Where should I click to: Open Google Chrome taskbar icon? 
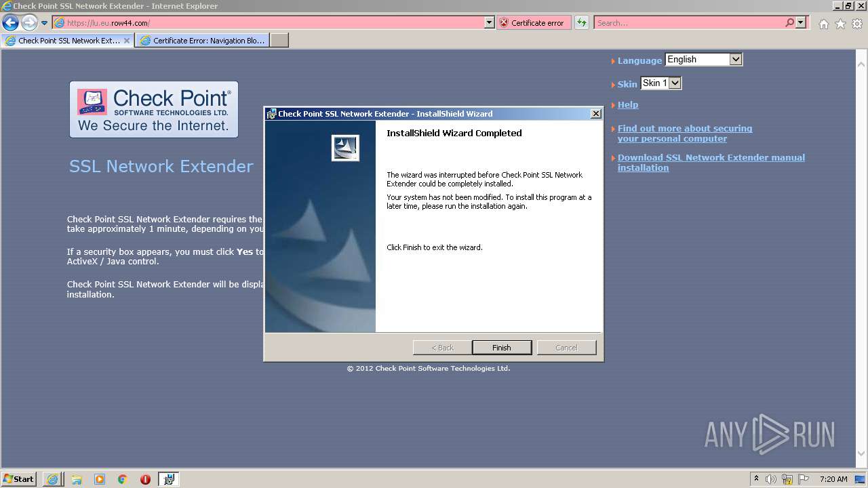(122, 479)
